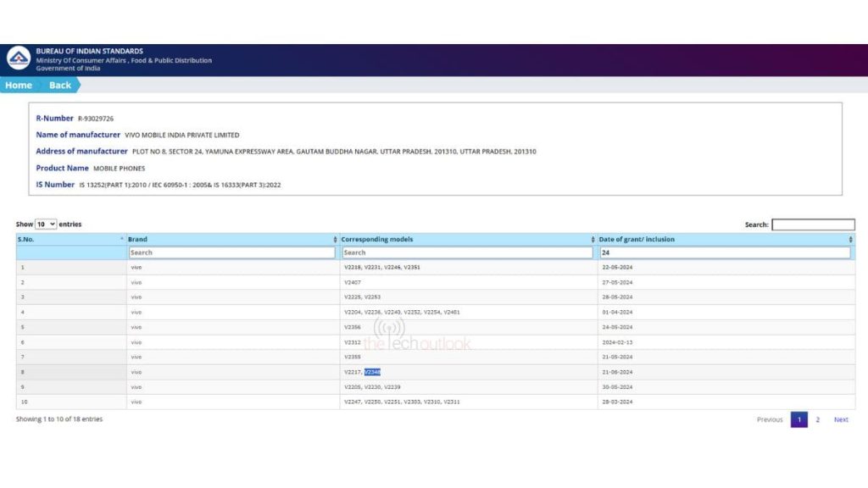
Task: Select page 1 in pagination
Action: [x=798, y=420]
